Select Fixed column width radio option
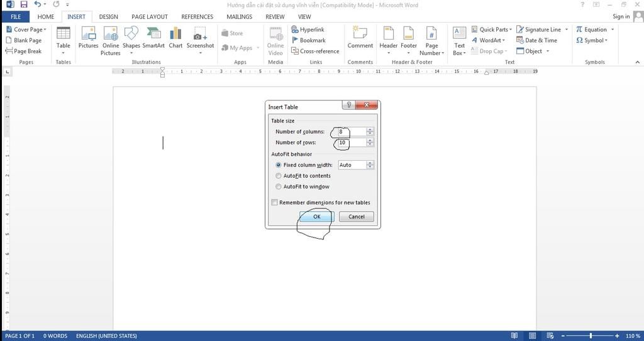Screen dimensions: 644x341 coord(279,165)
